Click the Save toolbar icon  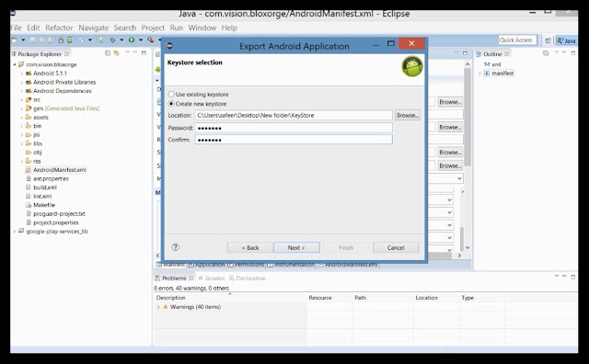click(33, 40)
